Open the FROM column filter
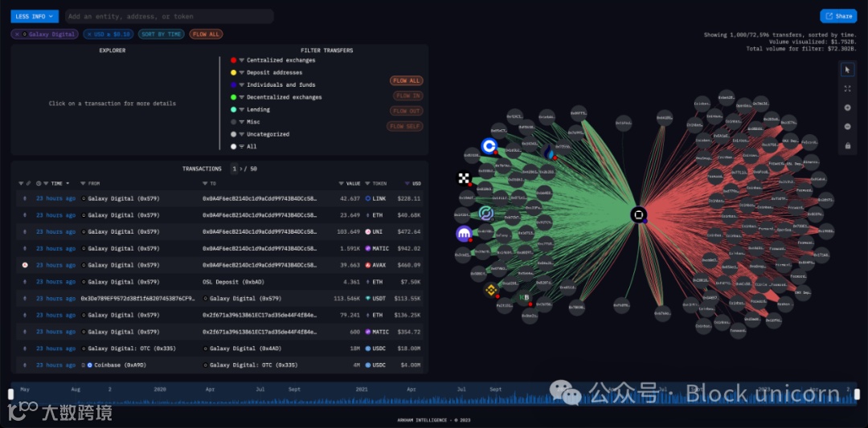868x428 pixels. tap(83, 183)
